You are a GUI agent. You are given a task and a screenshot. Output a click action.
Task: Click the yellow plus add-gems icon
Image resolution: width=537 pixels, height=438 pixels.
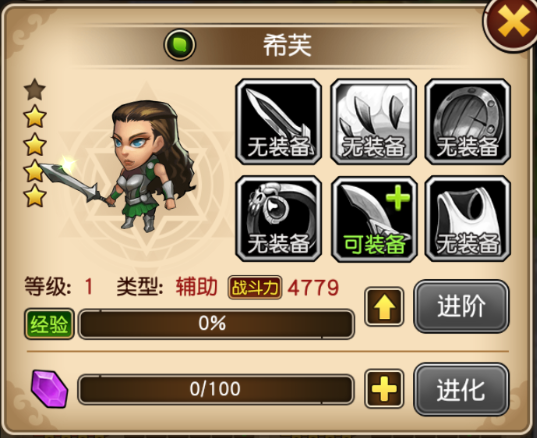pyautogui.click(x=384, y=389)
